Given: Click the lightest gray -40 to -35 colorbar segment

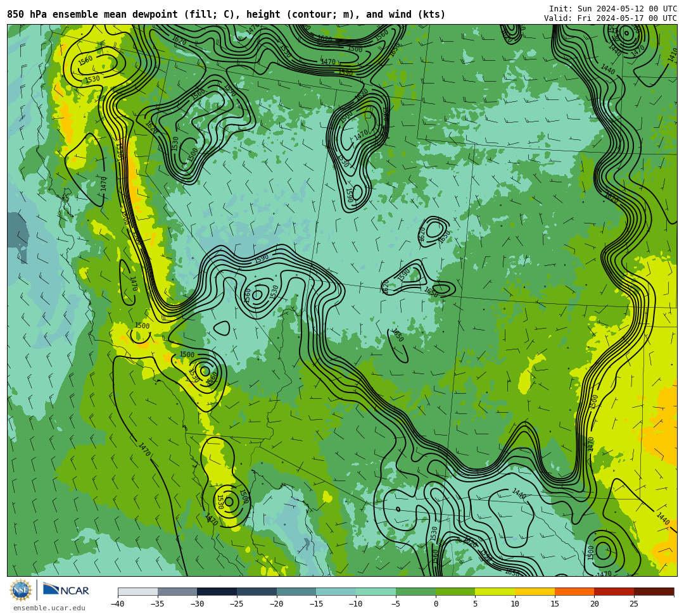Looking at the screenshot, I should point(138,591).
